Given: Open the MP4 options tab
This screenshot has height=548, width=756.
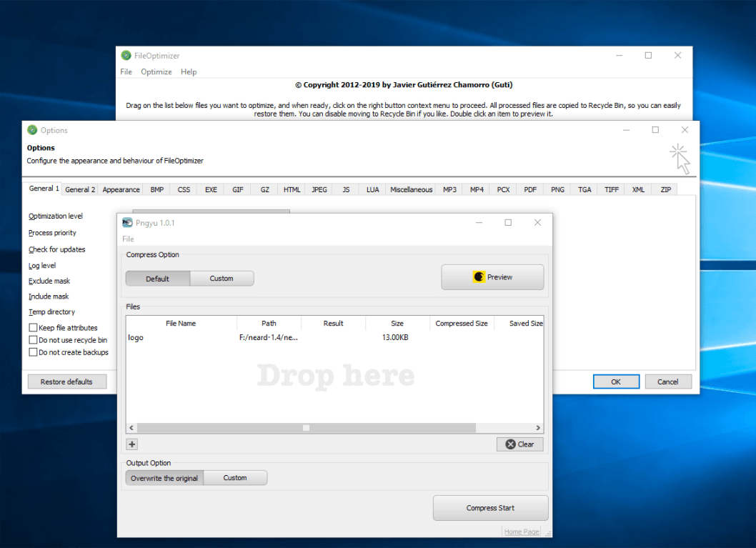Looking at the screenshot, I should coord(477,190).
